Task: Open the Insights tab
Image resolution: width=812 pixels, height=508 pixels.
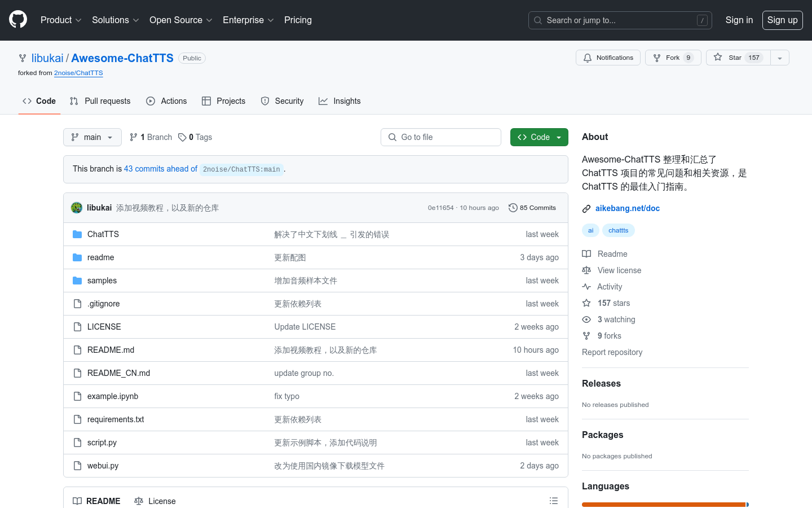Action: tap(339, 101)
